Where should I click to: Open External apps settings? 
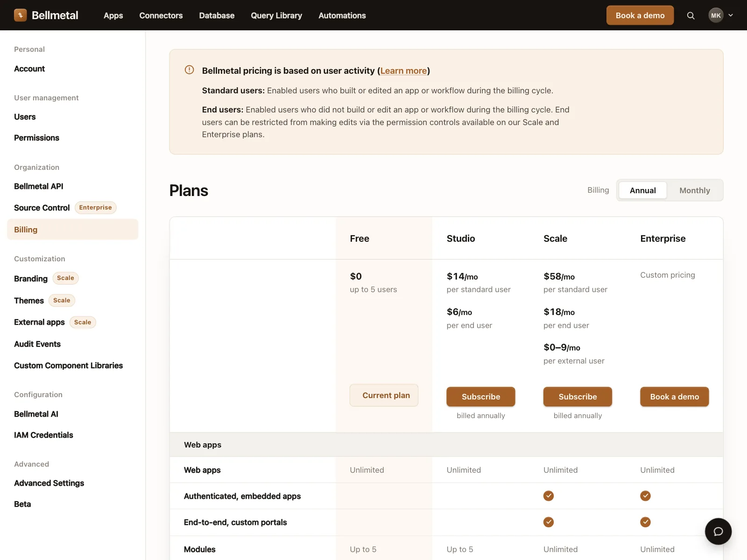(x=39, y=322)
